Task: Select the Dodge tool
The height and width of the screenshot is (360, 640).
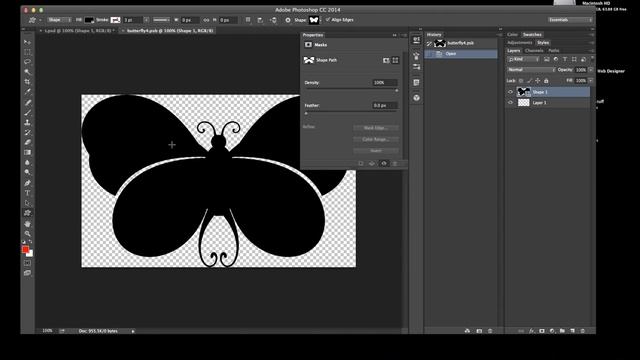Action: (27, 172)
